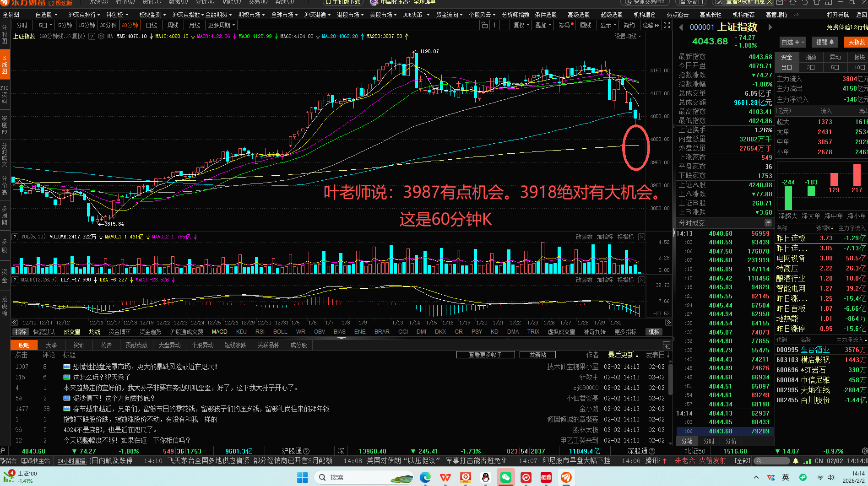Go to next stock with the right arrow
The width and height of the screenshot is (868, 486).
click(x=770, y=27)
